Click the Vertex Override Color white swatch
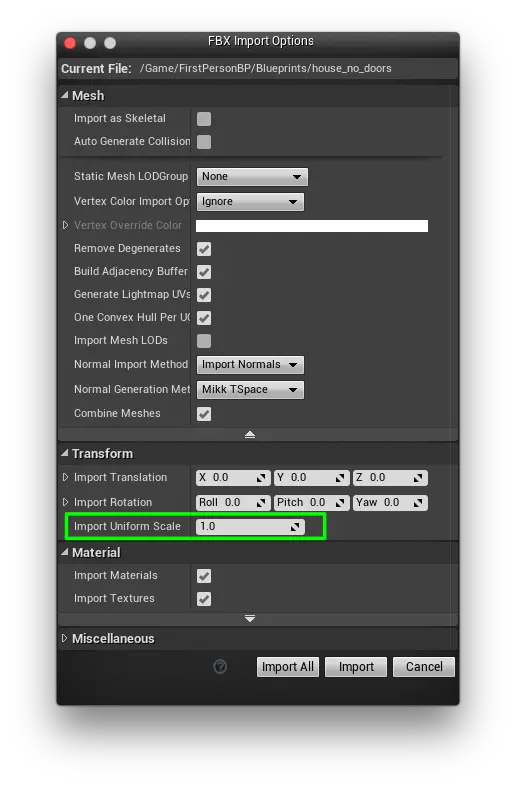This screenshot has height=786, width=516. tap(311, 226)
